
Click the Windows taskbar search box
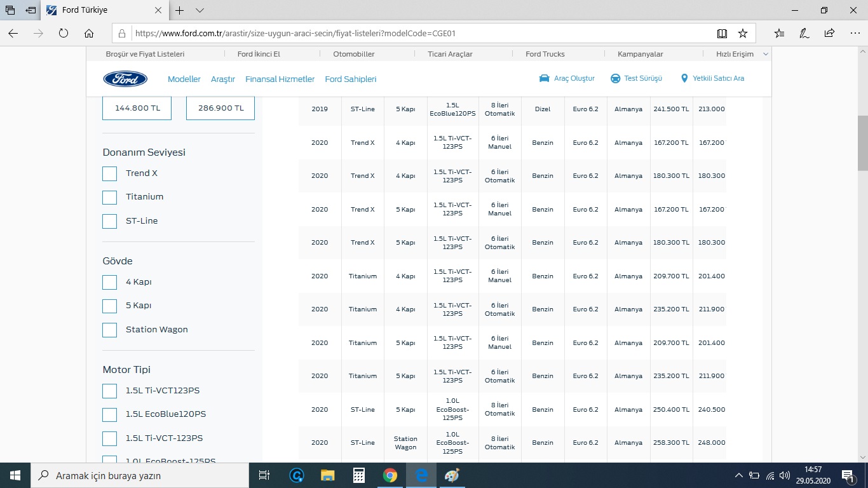(139, 475)
